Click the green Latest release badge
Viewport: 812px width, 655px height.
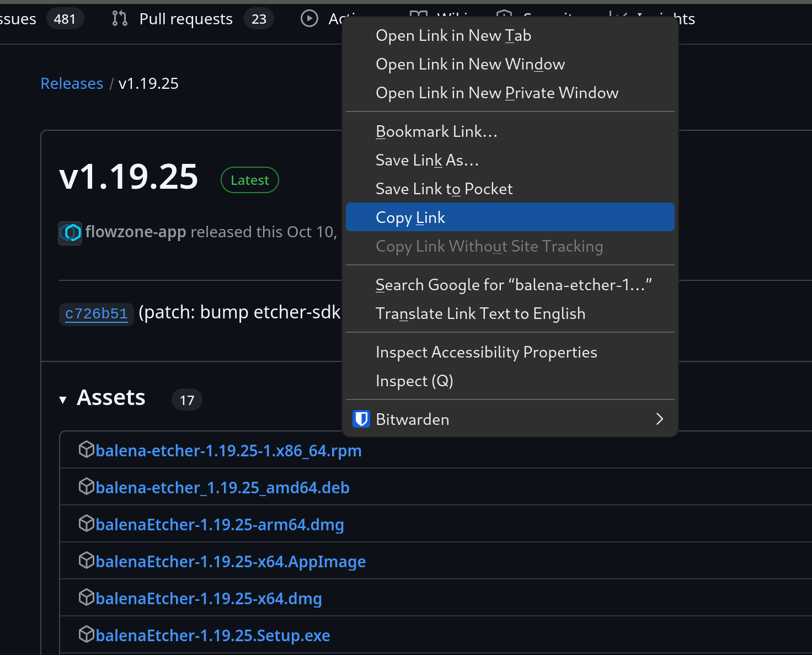[x=250, y=180]
